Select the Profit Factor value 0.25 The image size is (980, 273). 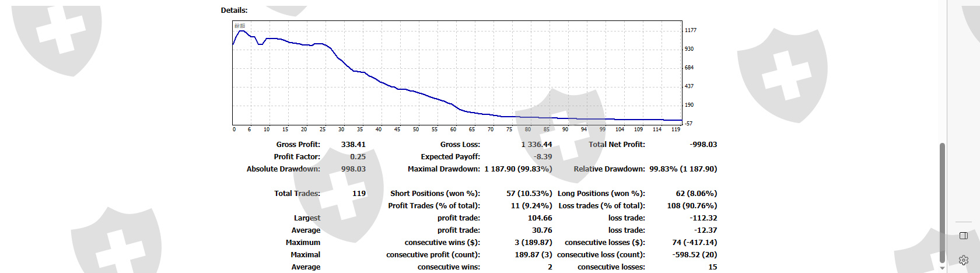pos(358,157)
